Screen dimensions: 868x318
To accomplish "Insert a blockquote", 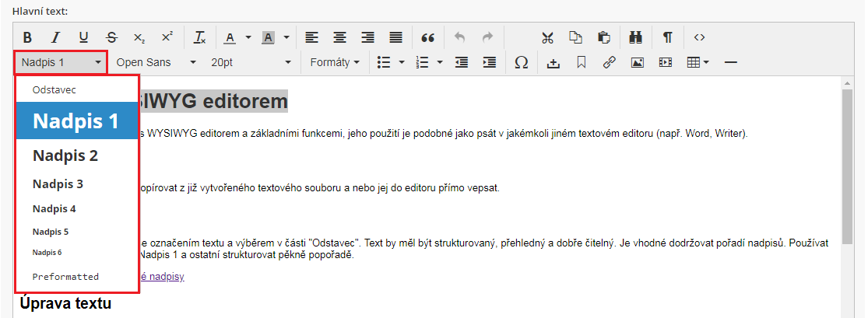I will click(427, 37).
